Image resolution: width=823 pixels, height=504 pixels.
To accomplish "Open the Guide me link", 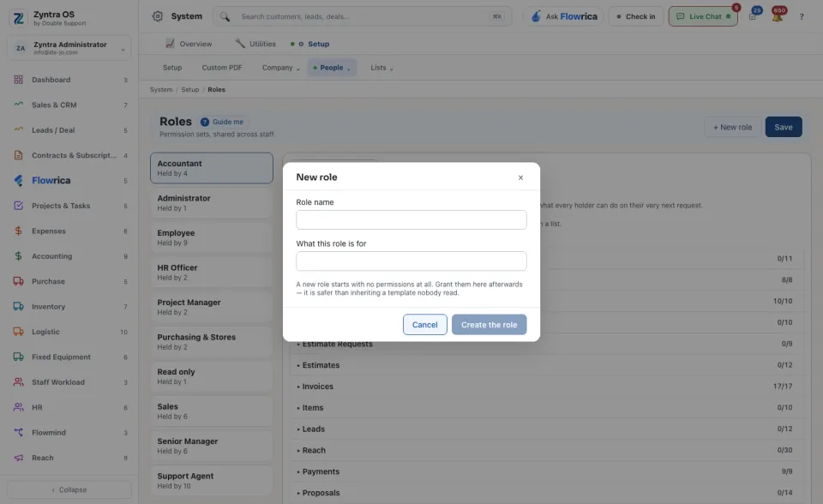I will point(222,122).
